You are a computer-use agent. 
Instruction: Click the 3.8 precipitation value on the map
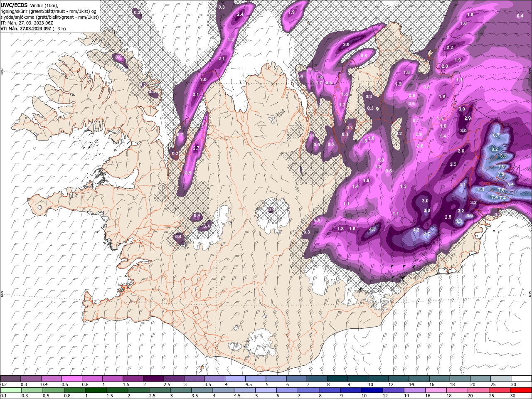[x=426, y=211]
